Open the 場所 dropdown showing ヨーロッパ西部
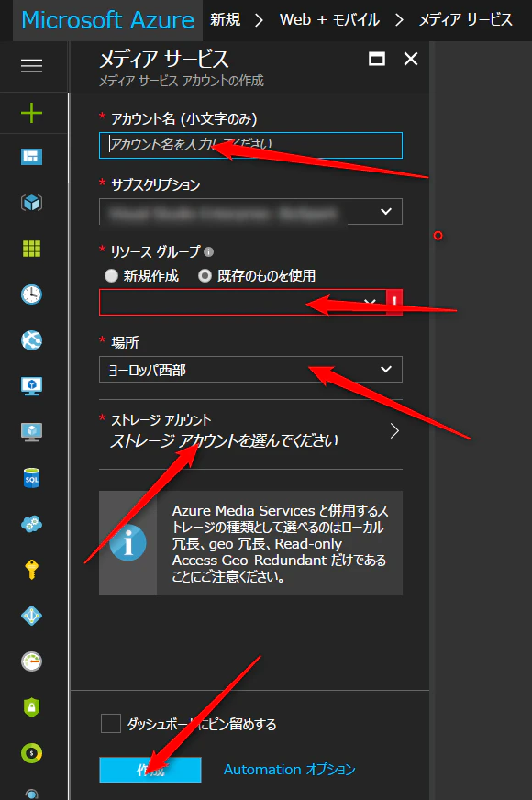 (x=250, y=370)
